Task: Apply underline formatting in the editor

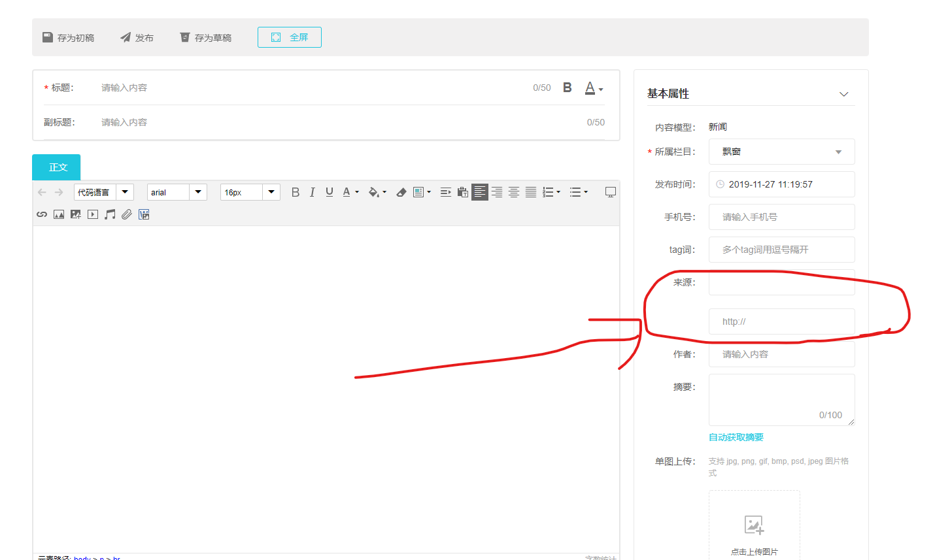Action: (x=330, y=192)
